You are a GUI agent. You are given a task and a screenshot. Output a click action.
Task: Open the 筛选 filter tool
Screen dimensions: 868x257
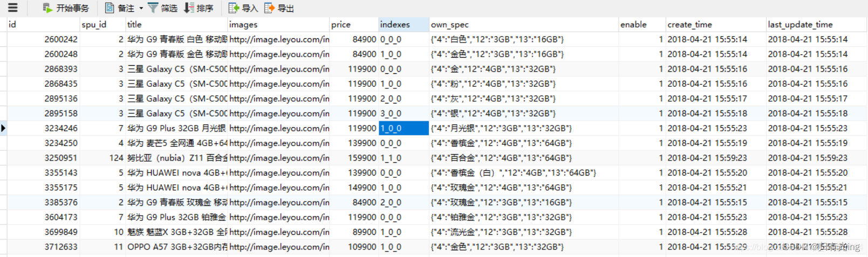pyautogui.click(x=163, y=8)
